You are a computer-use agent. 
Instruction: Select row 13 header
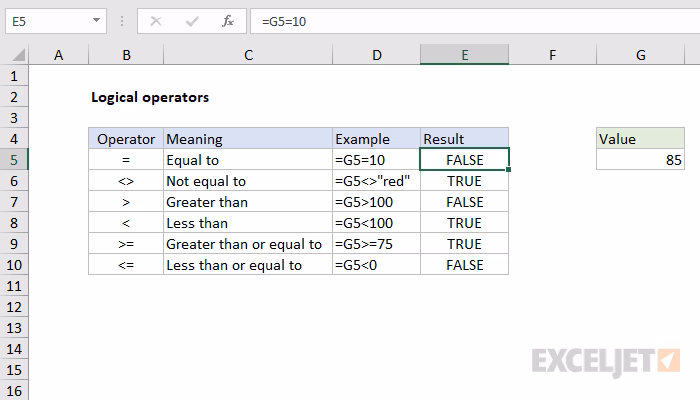pyautogui.click(x=14, y=328)
